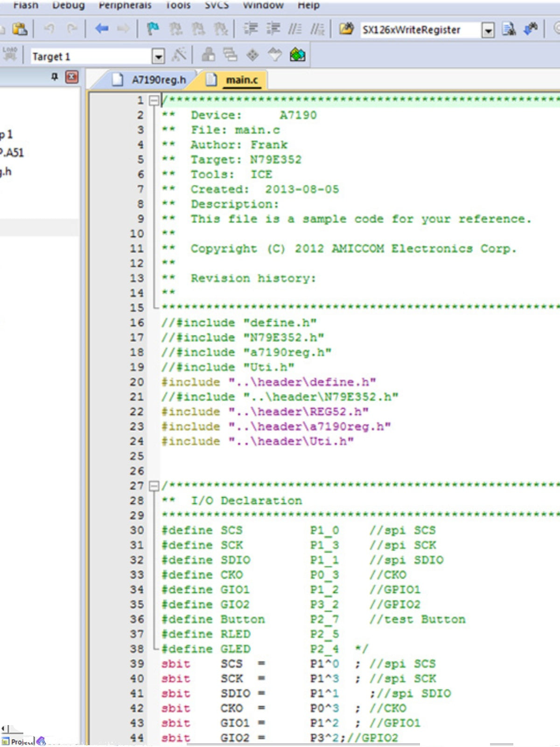The width and height of the screenshot is (560, 747).
Task: Open Target Options with the wand icon
Action: point(179,55)
